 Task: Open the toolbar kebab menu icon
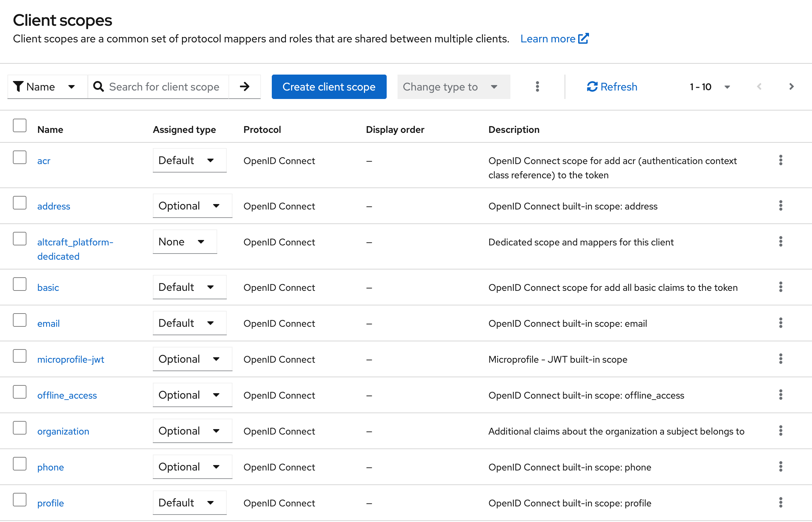click(537, 87)
